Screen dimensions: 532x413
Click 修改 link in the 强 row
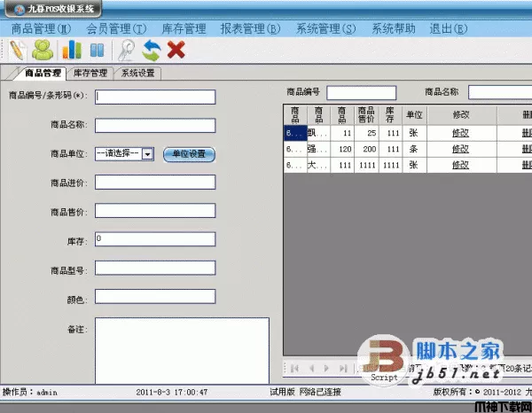(460, 149)
